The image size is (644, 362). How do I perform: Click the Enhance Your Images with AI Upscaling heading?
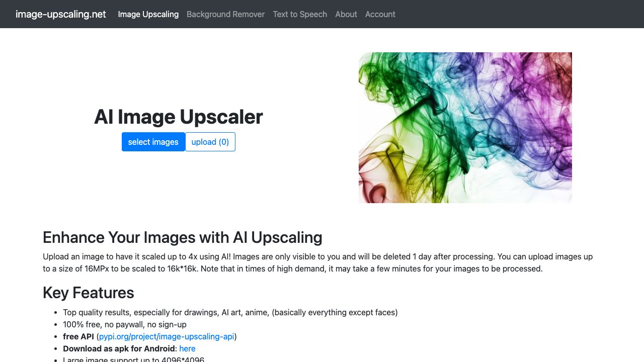[x=183, y=237]
